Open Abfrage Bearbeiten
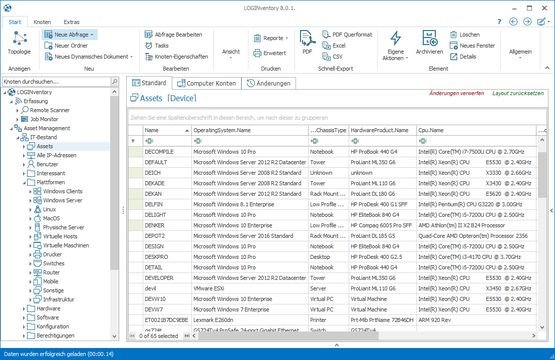Viewport: 555px width, 360px height. [x=174, y=34]
